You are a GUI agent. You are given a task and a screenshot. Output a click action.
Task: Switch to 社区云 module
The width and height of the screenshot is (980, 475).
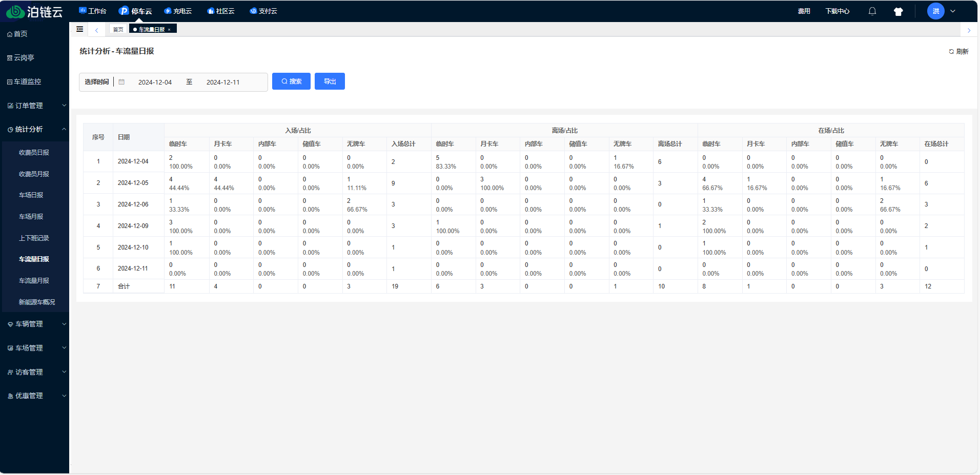221,11
